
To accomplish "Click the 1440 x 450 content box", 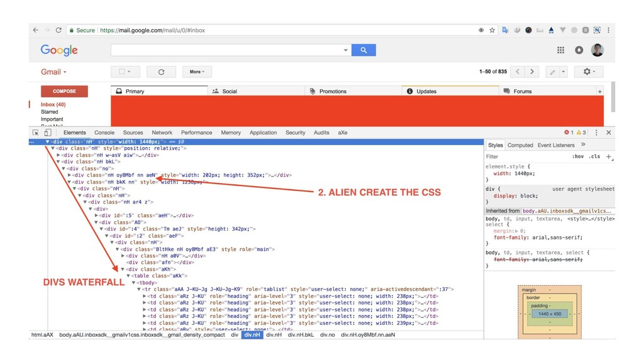I will (x=550, y=314).
